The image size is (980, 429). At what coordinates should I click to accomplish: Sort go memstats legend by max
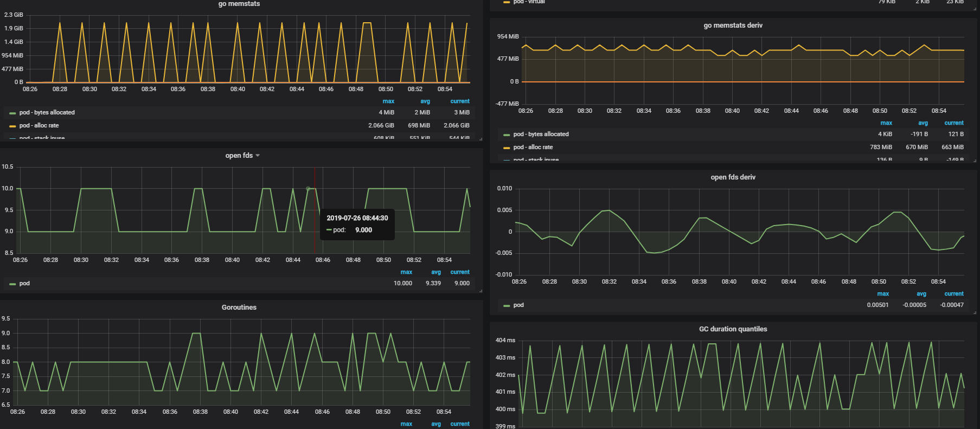point(388,101)
